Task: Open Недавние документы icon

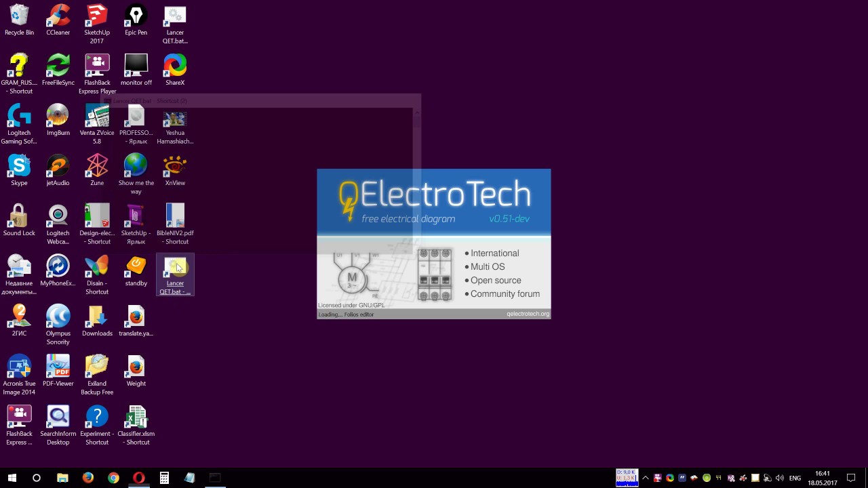Action: [x=19, y=274]
